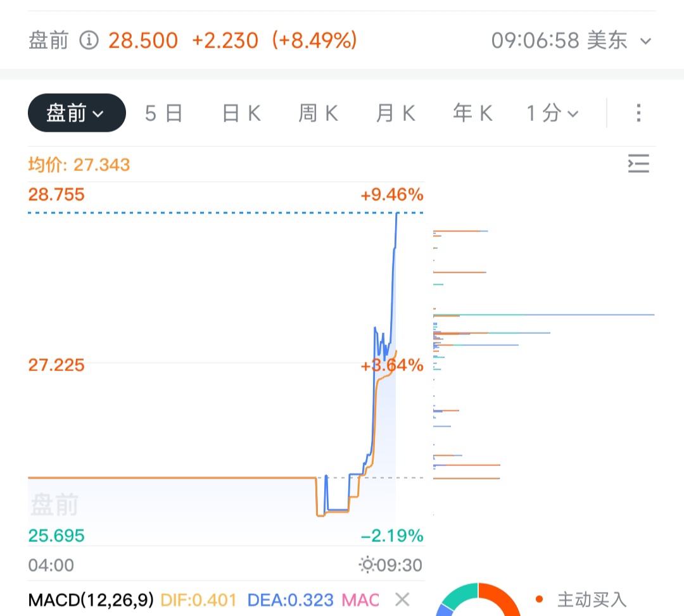Expand the 美东 timezone chevron
This screenshot has width=684, height=616.
(645, 41)
